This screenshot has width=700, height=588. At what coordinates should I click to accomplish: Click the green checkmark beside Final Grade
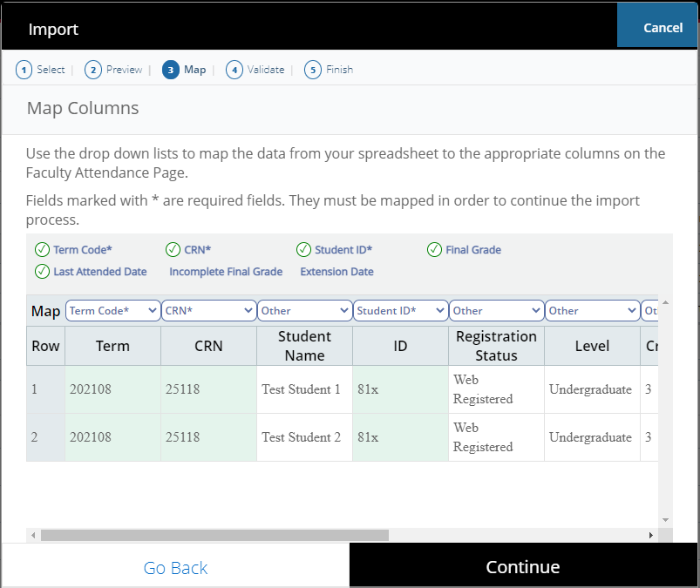click(434, 250)
